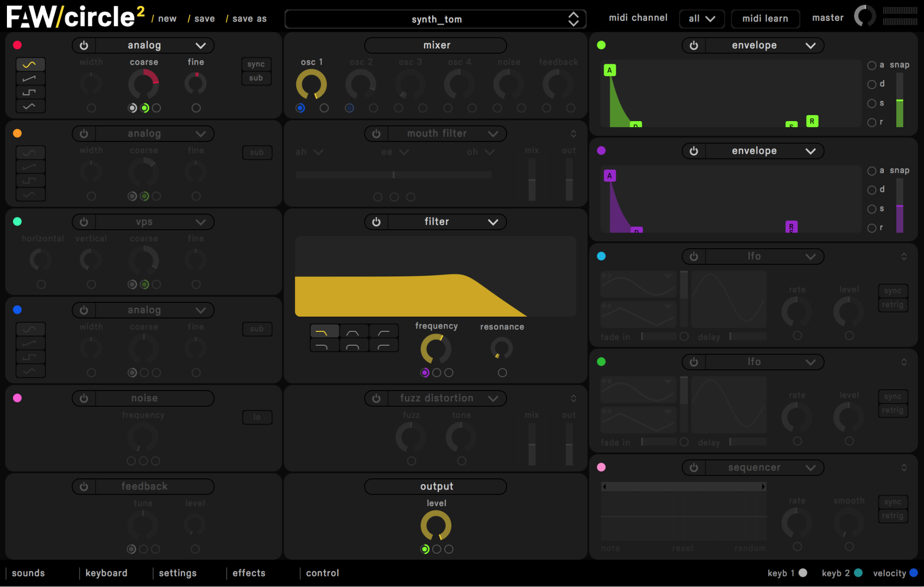Open the effects tab

[x=249, y=573]
